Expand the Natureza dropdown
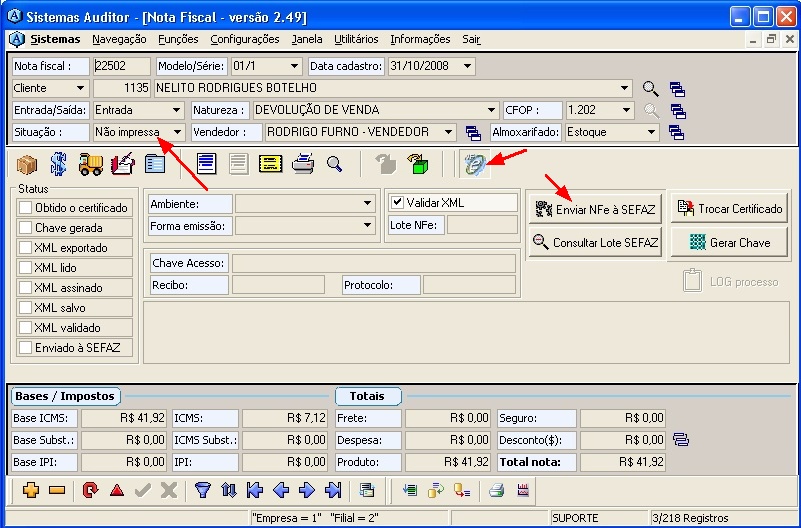This screenshot has width=801, height=528. pos(491,110)
